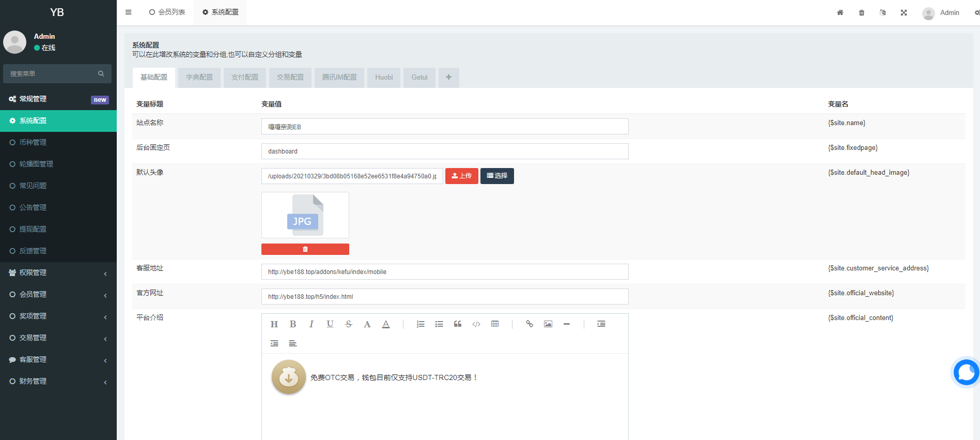This screenshot has height=440, width=980.
Task: Switch to the 支付配置 tab
Action: (244, 78)
